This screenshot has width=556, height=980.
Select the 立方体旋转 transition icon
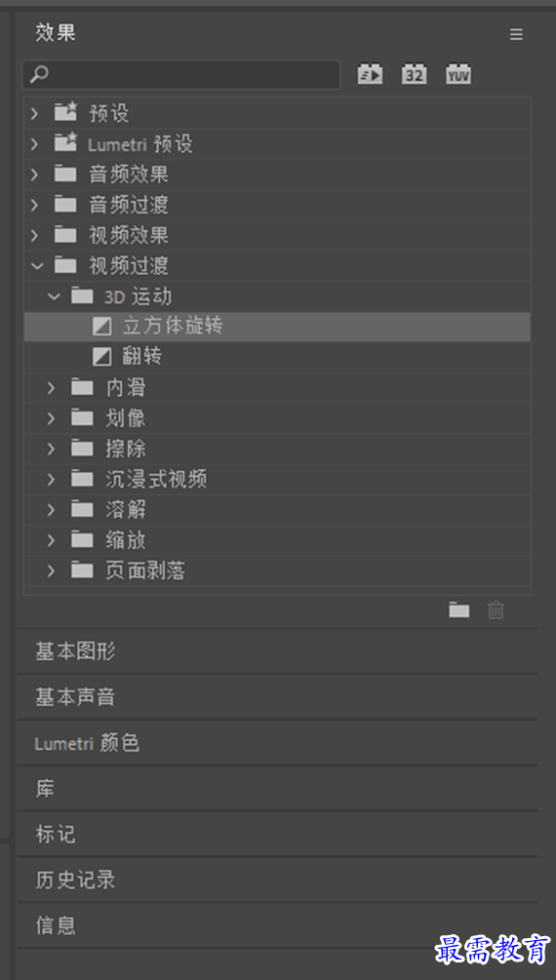102,327
